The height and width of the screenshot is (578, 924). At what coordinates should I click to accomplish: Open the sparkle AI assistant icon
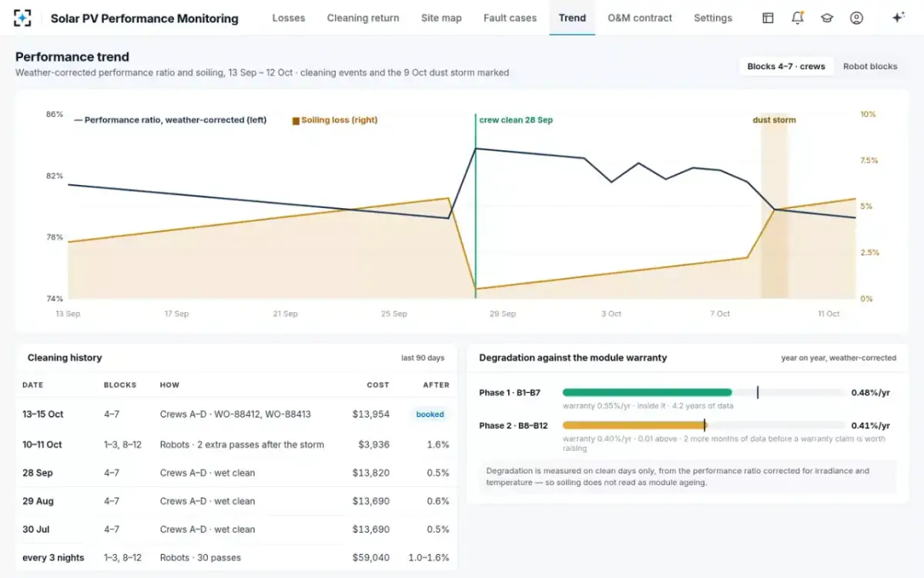pos(898,18)
